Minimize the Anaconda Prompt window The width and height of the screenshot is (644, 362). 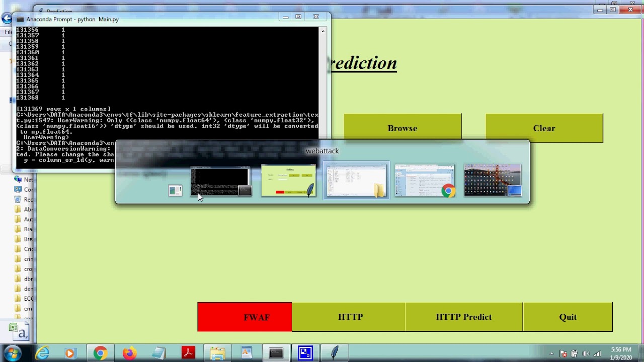[285, 17]
